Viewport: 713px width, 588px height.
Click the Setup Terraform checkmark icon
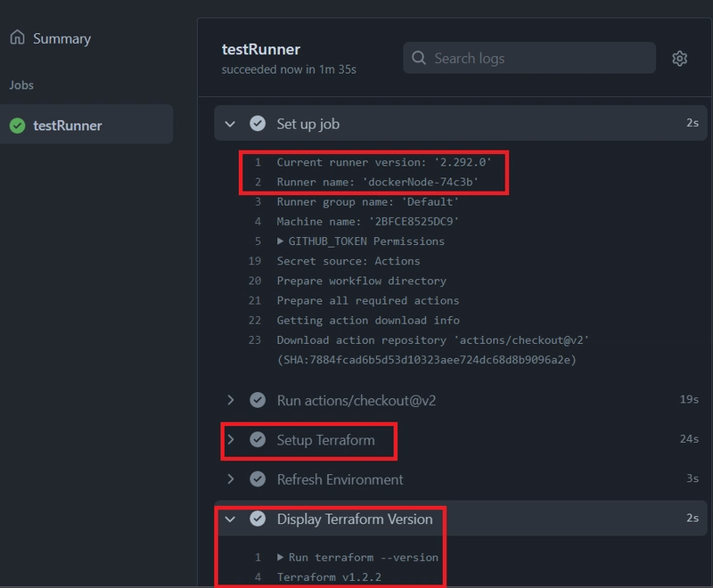click(x=258, y=440)
